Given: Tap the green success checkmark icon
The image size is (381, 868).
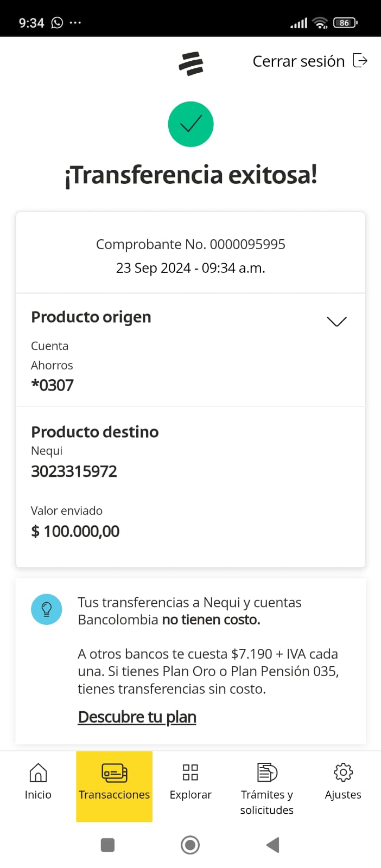Looking at the screenshot, I should click(x=190, y=124).
